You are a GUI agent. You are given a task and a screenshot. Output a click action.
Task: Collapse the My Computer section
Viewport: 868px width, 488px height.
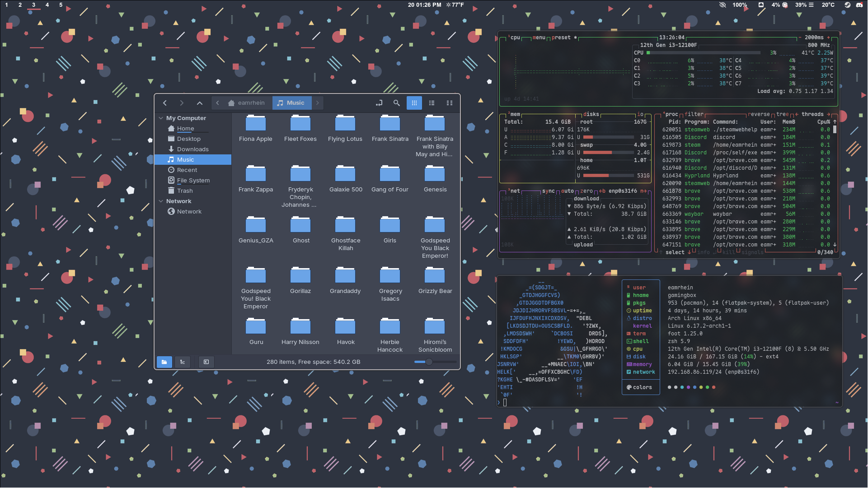click(x=161, y=118)
